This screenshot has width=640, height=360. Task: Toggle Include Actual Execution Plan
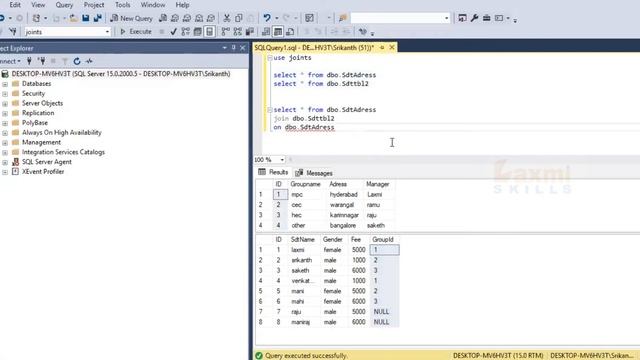(x=225, y=31)
